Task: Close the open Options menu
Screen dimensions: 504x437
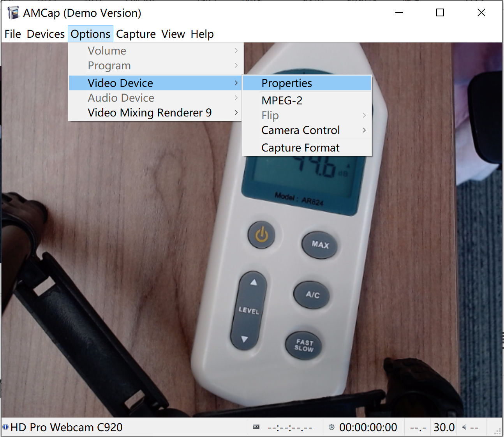Action: point(90,34)
